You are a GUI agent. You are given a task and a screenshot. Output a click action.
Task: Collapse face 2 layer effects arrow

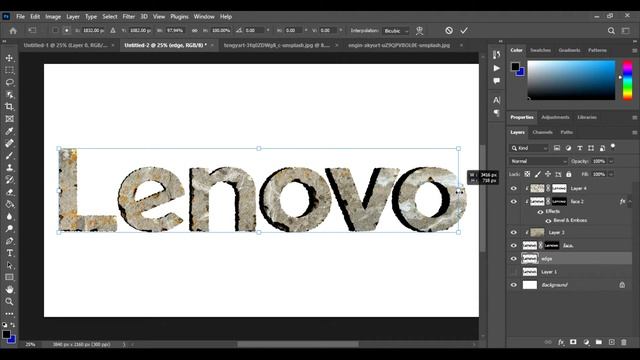(630, 202)
